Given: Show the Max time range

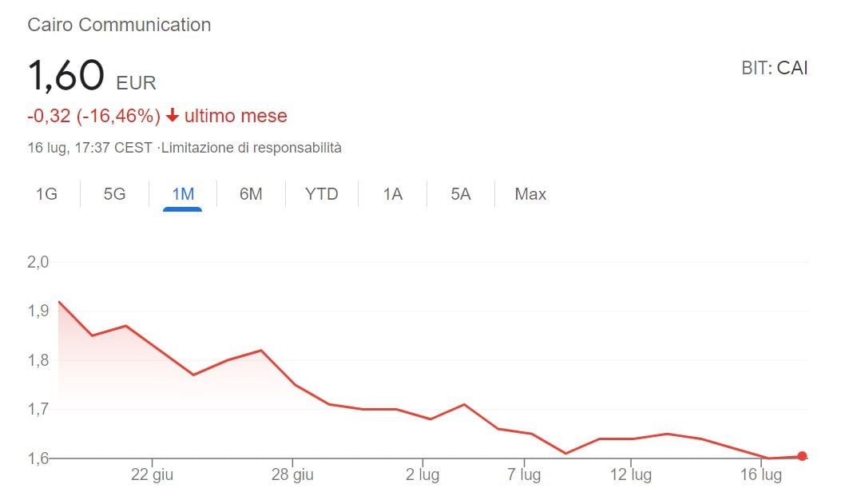Looking at the screenshot, I should 530,194.
